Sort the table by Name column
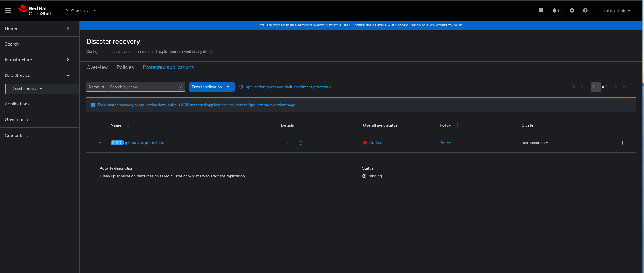The image size is (644, 273). coord(128,125)
